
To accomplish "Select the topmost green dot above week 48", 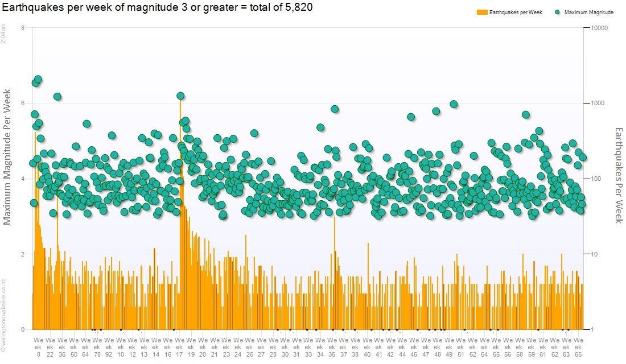I will [x=436, y=111].
